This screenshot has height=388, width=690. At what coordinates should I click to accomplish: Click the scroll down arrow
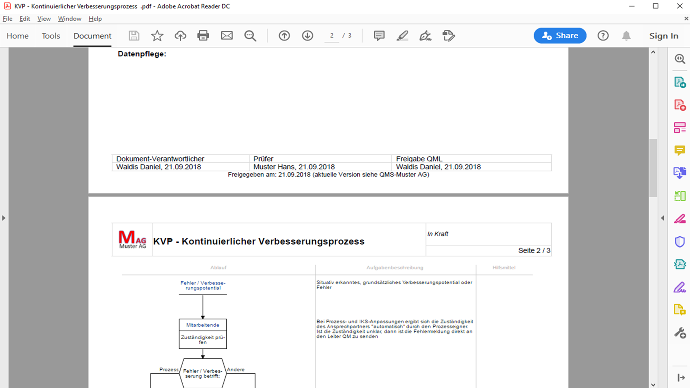tap(653, 384)
